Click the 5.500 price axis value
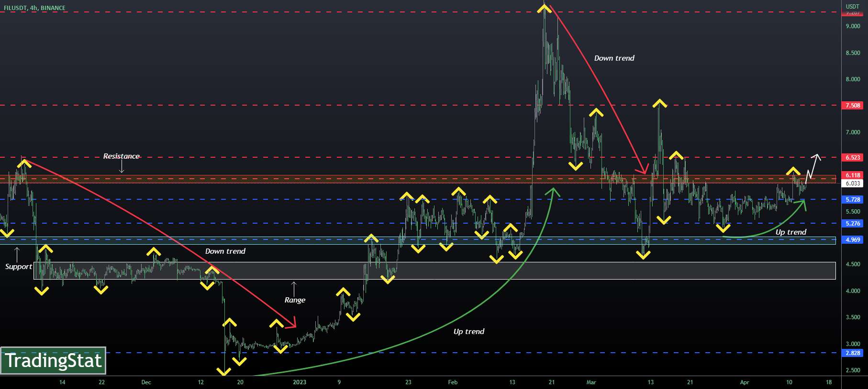The image size is (868, 389). pos(853,211)
